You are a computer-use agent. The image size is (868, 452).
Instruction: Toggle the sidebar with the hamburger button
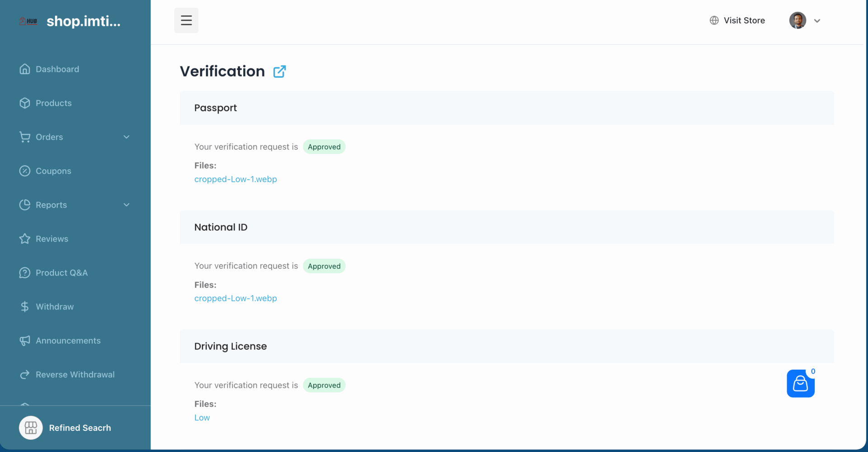pyautogui.click(x=186, y=20)
